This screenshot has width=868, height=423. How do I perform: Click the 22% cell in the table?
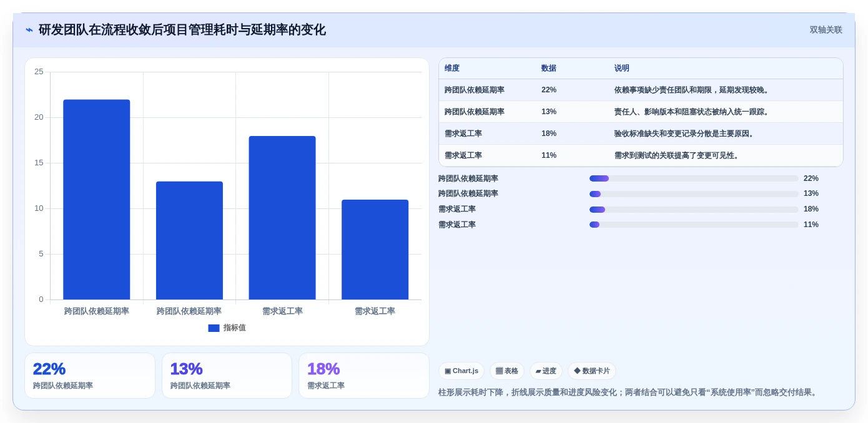549,90
